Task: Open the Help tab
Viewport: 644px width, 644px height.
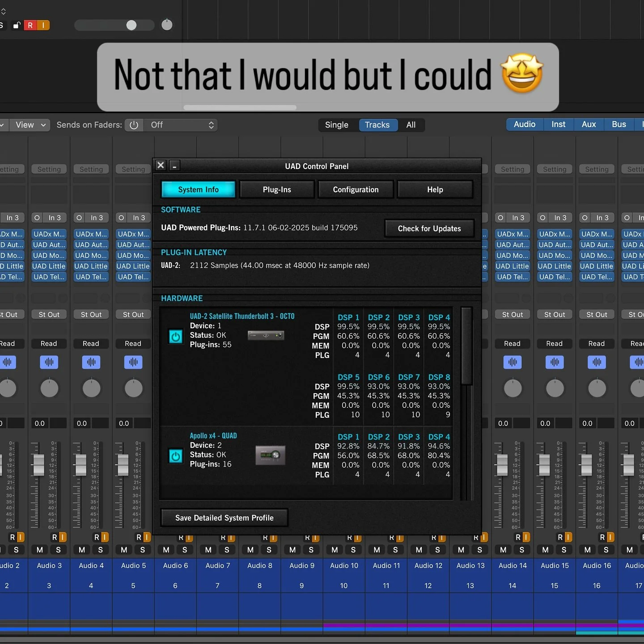Action: click(435, 190)
